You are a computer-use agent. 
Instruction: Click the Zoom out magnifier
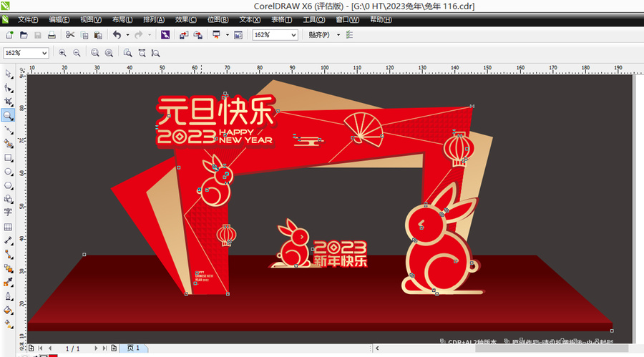tap(77, 53)
